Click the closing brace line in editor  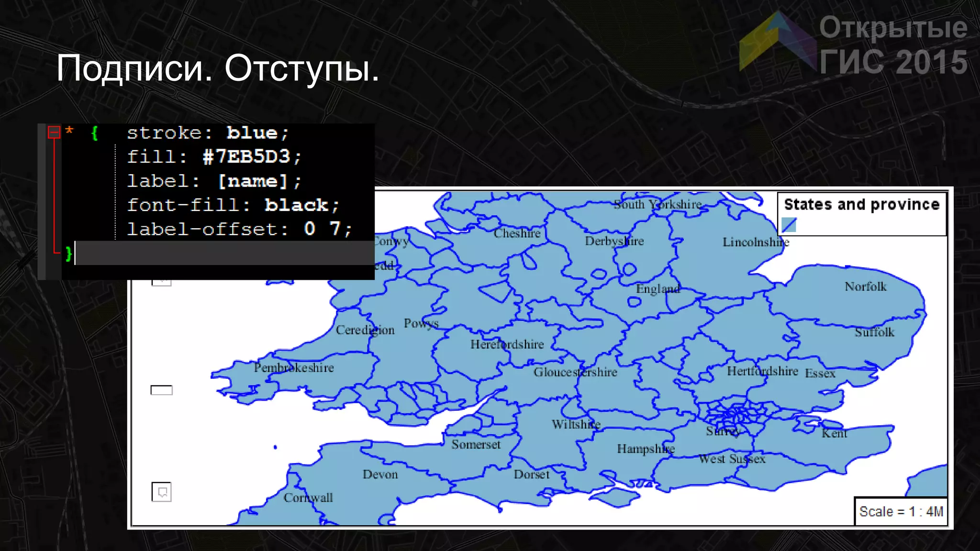[x=219, y=253]
